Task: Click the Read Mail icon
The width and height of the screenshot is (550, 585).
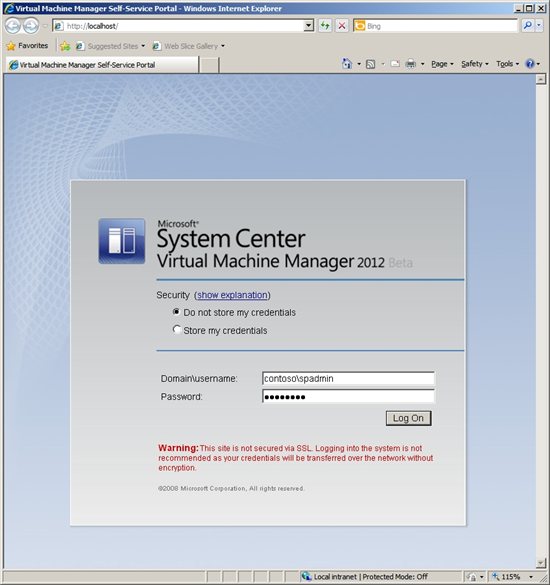Action: (395, 64)
